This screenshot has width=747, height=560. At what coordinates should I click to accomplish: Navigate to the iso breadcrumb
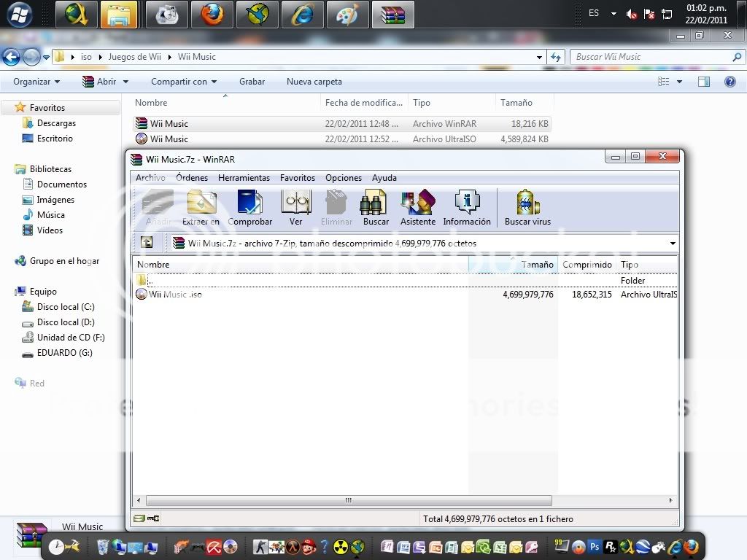click(x=86, y=57)
